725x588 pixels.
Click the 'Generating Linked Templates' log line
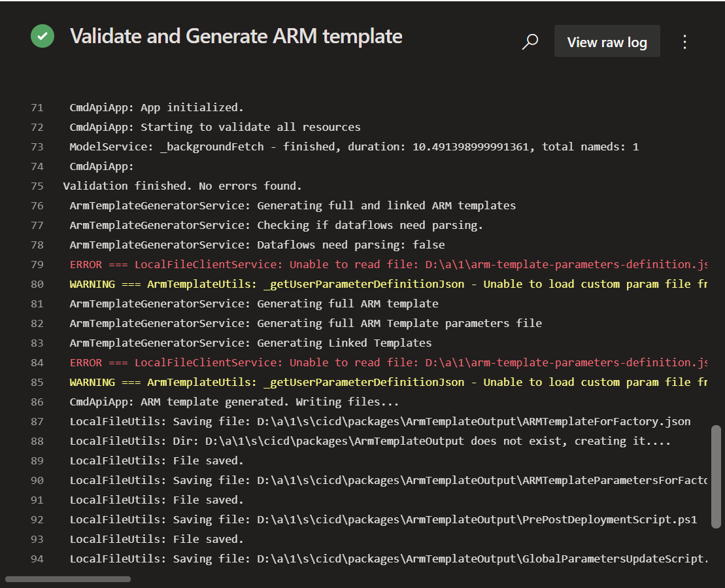[x=250, y=343]
